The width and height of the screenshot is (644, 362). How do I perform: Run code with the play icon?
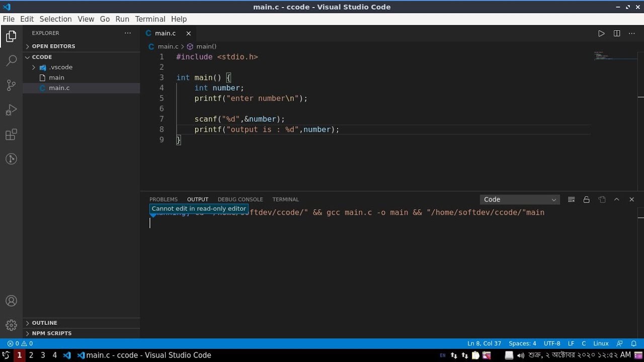pyautogui.click(x=601, y=33)
